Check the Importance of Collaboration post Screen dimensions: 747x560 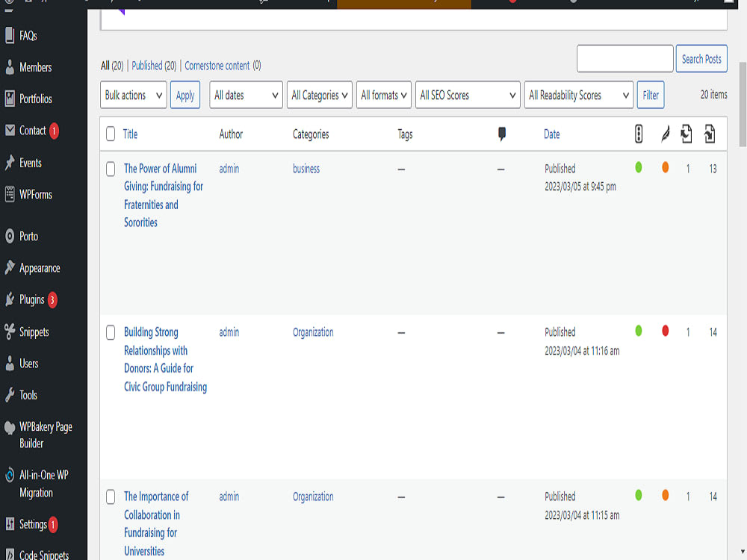(x=111, y=497)
